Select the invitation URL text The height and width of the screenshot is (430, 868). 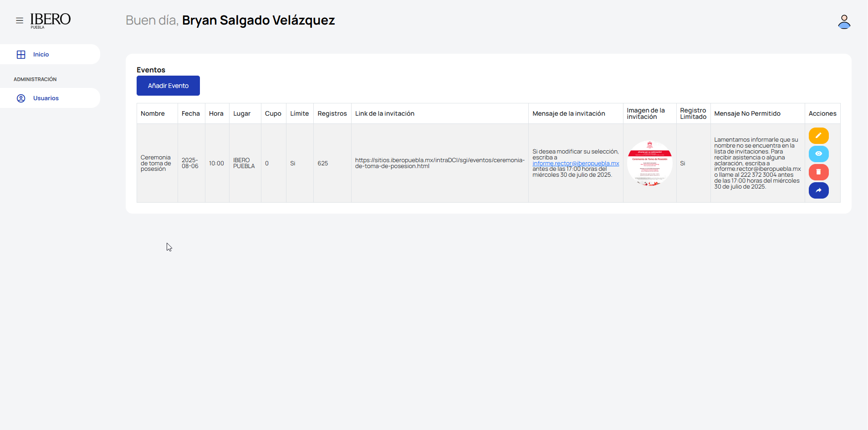tap(439, 163)
